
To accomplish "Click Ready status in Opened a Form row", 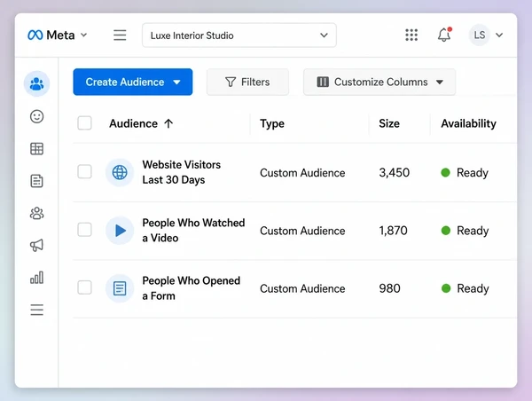I will [x=473, y=288].
